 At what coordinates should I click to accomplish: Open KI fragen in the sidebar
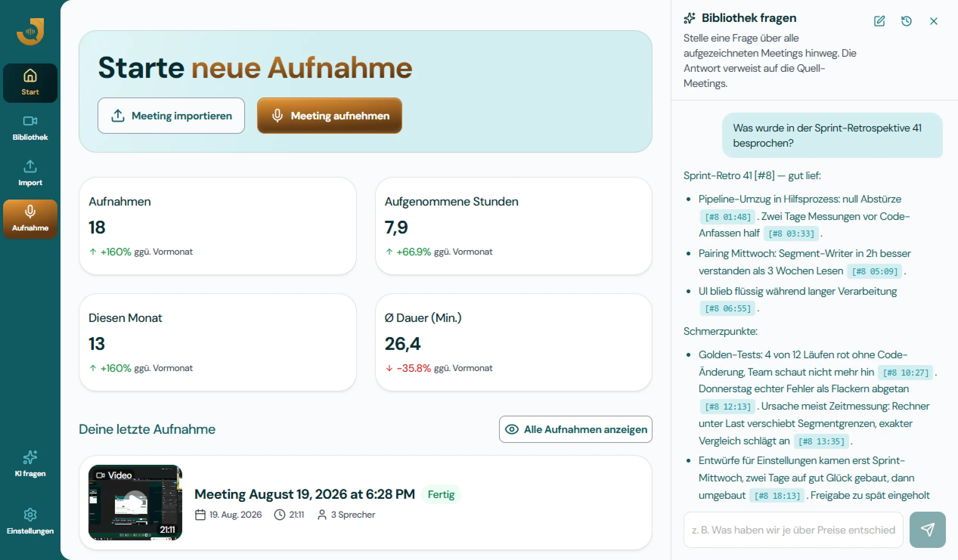30,464
